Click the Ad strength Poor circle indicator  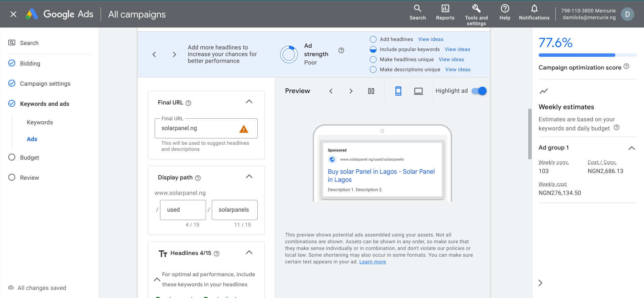[289, 54]
